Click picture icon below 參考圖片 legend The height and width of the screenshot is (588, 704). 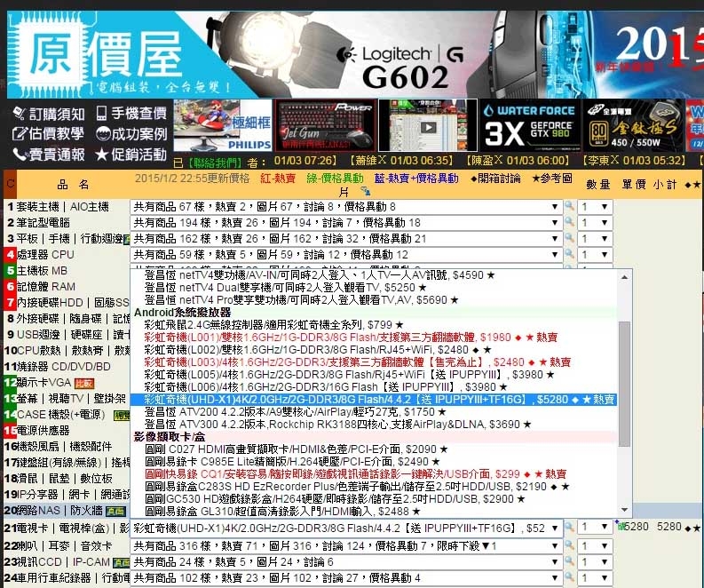pyautogui.click(x=366, y=191)
